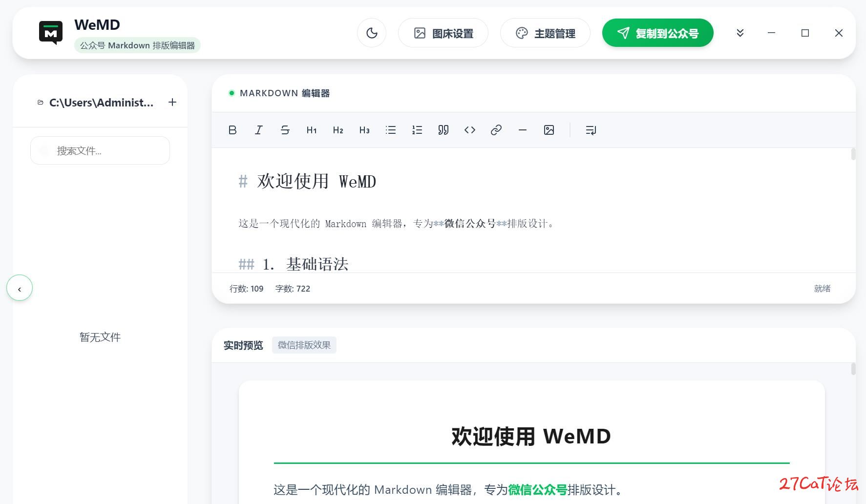The image size is (866, 504).
Task: Click the editor vertical scrollbar
Action: click(853, 154)
